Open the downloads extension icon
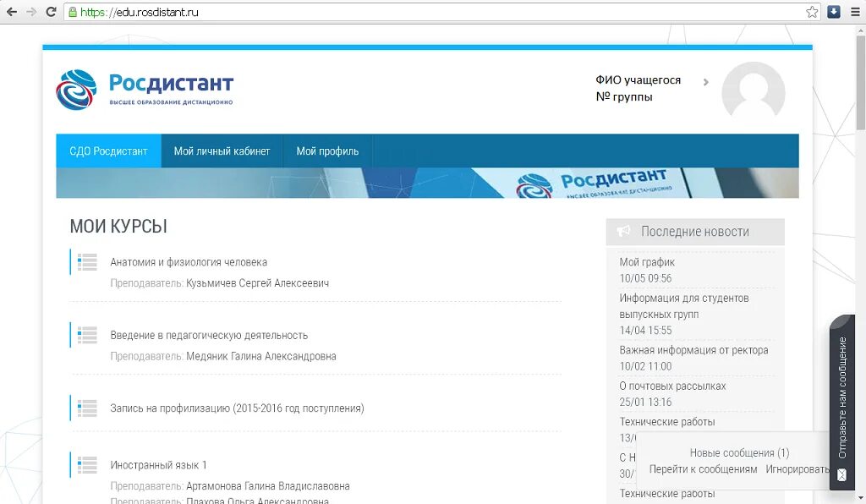 pyautogui.click(x=834, y=12)
